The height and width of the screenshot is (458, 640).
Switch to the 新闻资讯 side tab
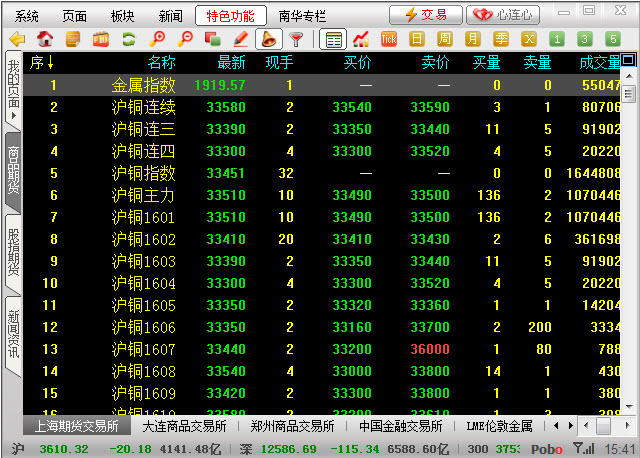coord(13,334)
